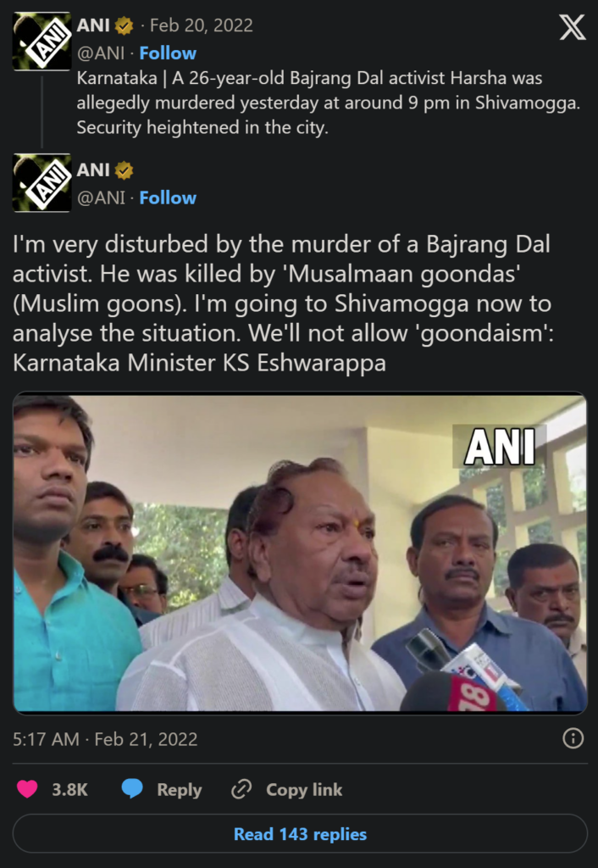Open the 5:17 AM · Feb 21, 2022 timestamp

click(105, 739)
